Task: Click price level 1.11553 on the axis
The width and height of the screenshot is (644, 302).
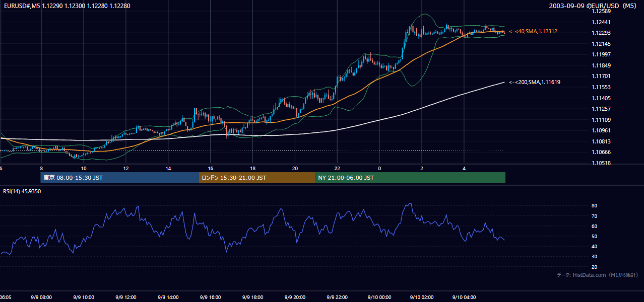Action: [x=601, y=87]
